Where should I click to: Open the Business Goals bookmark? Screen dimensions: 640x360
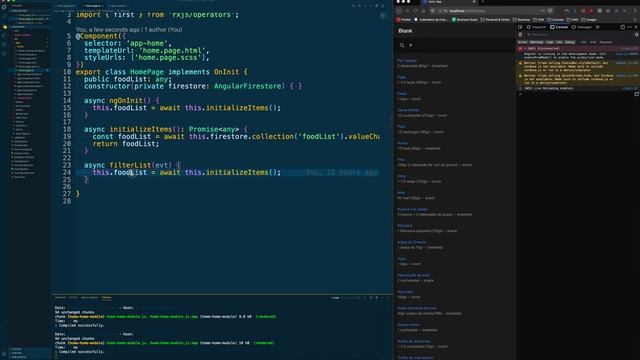point(464,20)
